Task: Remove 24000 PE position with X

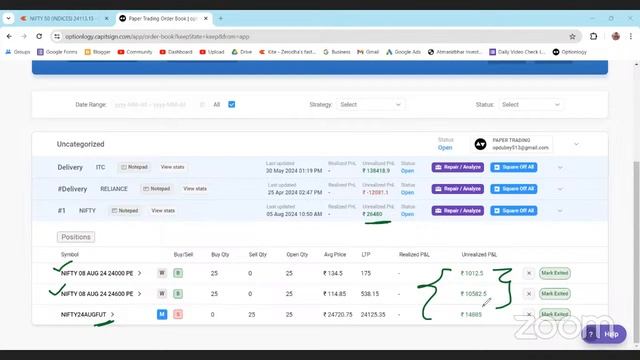Action: tap(529, 273)
